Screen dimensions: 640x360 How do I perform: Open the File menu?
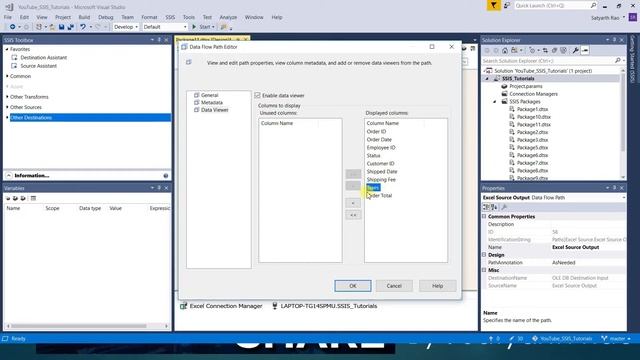click(8, 17)
